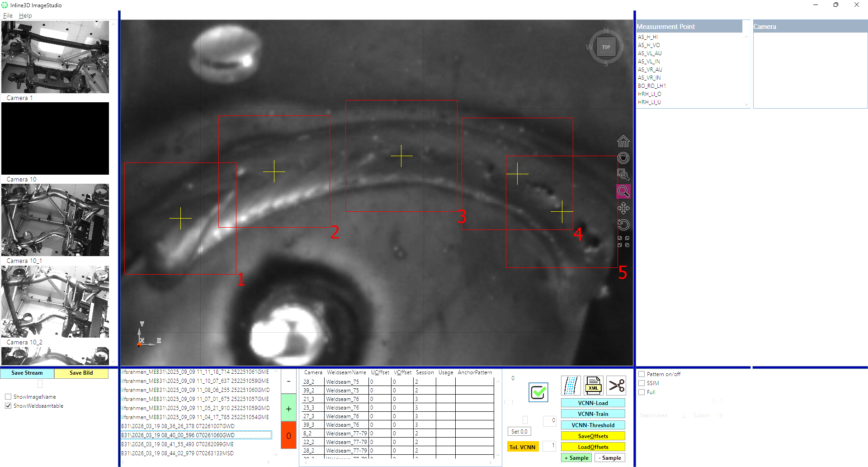This screenshot has height=467, width=868.
Task: Click the - Sample button
Action: (x=609, y=458)
